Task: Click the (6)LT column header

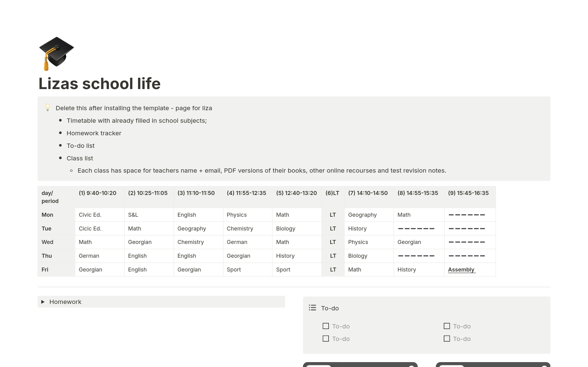Action: click(x=332, y=193)
